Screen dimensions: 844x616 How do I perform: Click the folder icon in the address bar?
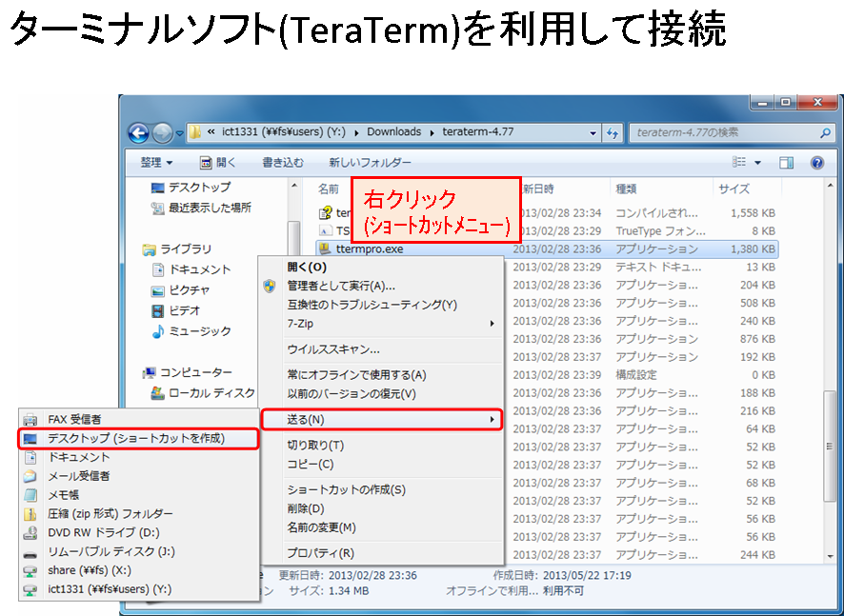pyautogui.click(x=195, y=132)
